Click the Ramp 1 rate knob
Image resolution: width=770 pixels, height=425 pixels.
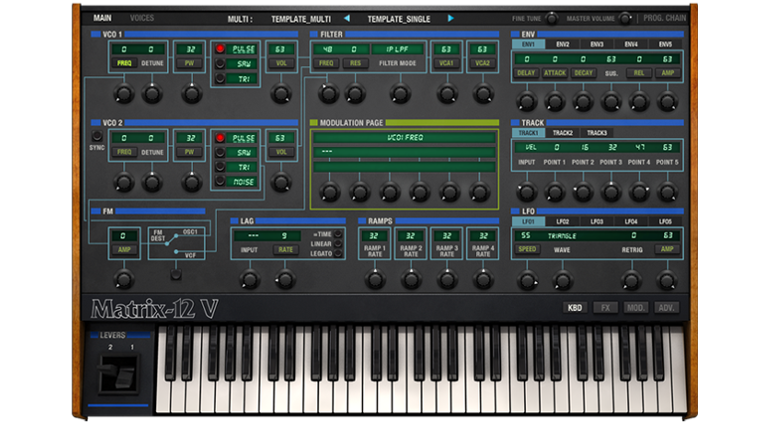(x=375, y=280)
